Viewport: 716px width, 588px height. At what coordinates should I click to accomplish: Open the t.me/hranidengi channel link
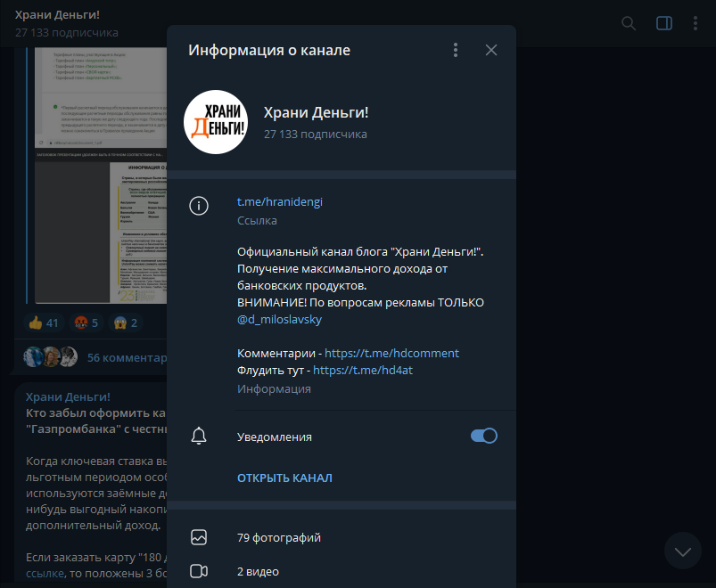pyautogui.click(x=280, y=202)
